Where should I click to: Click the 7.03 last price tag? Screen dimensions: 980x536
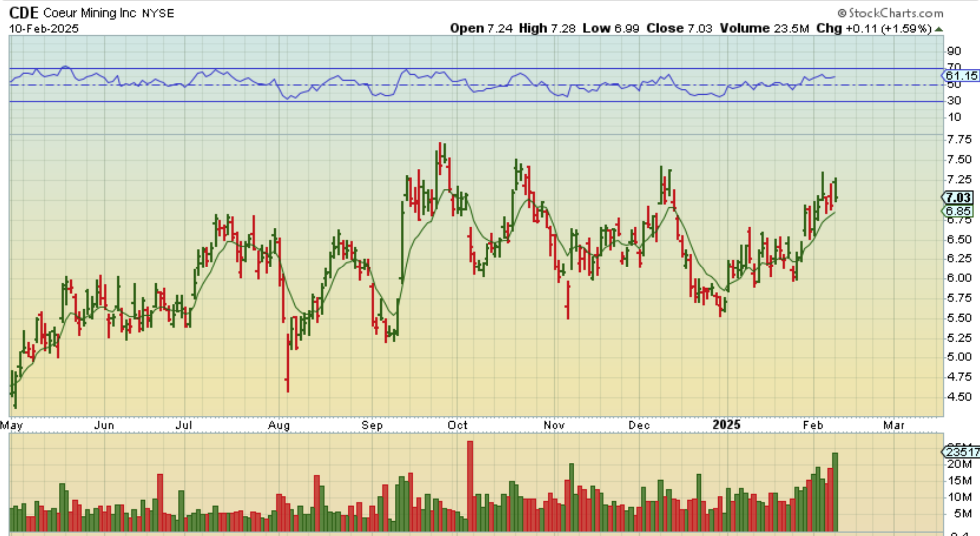point(958,197)
